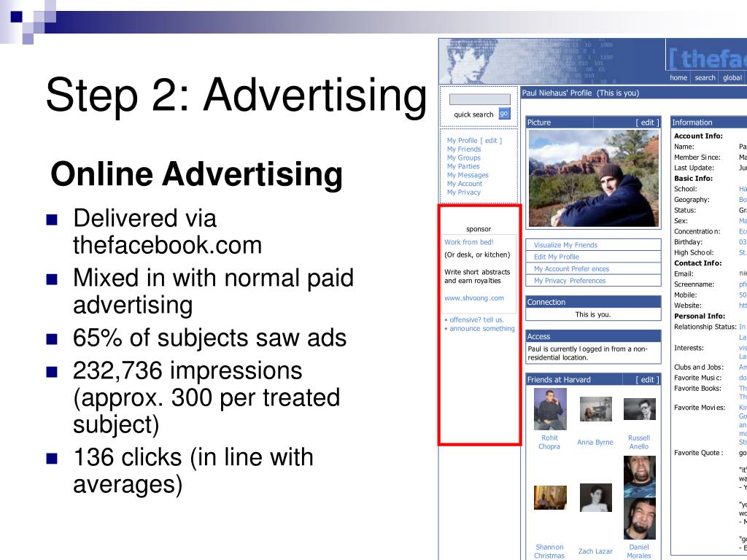The image size is (747, 560).
Task: Click the Work from bed! sponsor ad
Action: click(469, 242)
